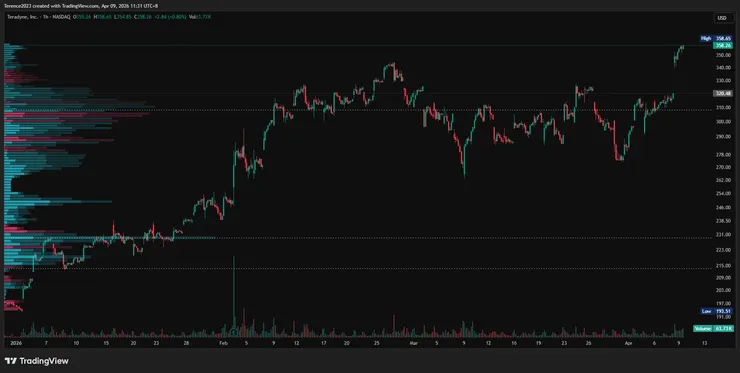This screenshot has height=373, width=740.
Task: Click the Mar label on time axis
Action: click(413, 343)
